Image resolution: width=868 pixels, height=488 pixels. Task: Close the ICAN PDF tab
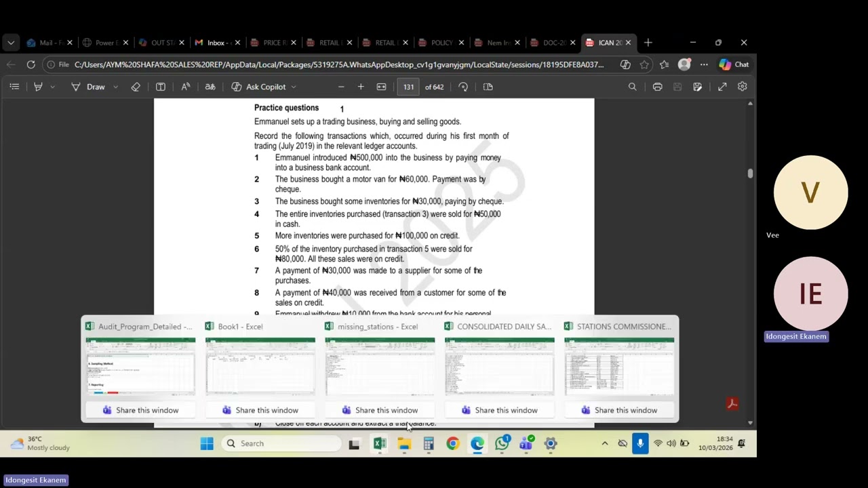(628, 43)
